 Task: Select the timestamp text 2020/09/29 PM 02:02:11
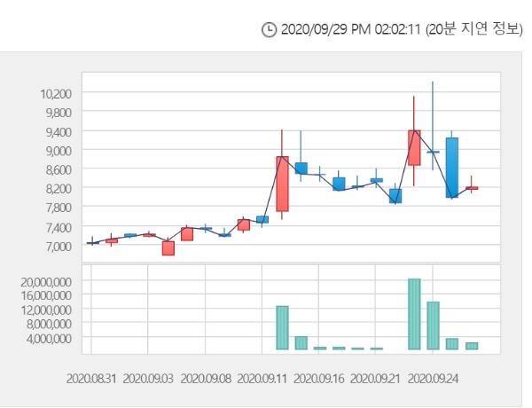[350, 29]
